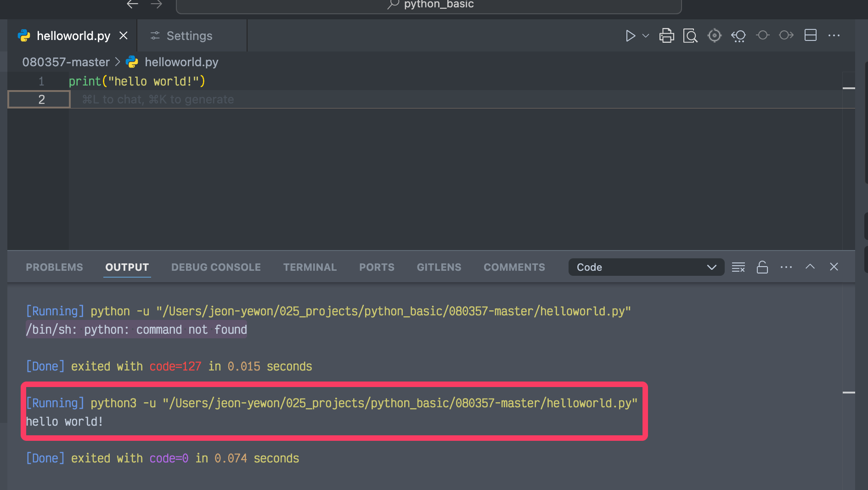Screen dimensions: 868x490
Task: Select the helloworld.py editor tab
Action: click(73, 36)
